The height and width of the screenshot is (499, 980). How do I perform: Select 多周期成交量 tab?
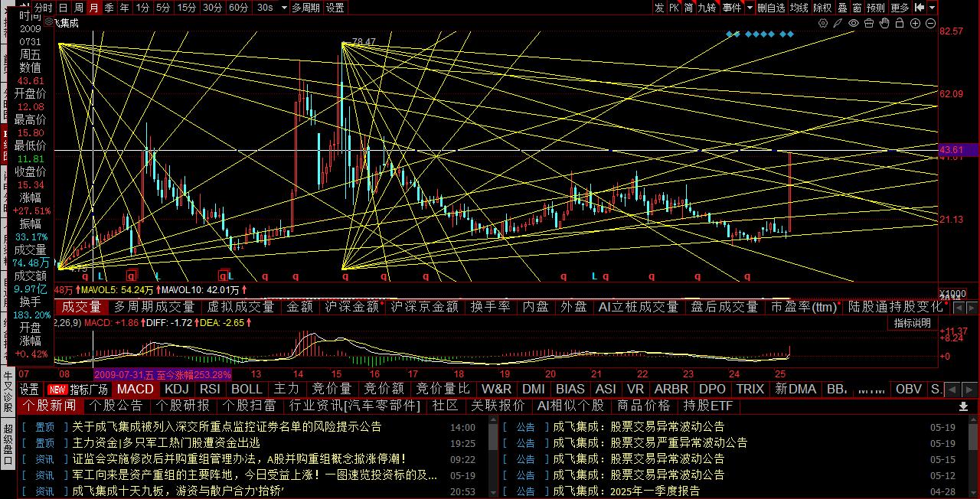pos(155,307)
